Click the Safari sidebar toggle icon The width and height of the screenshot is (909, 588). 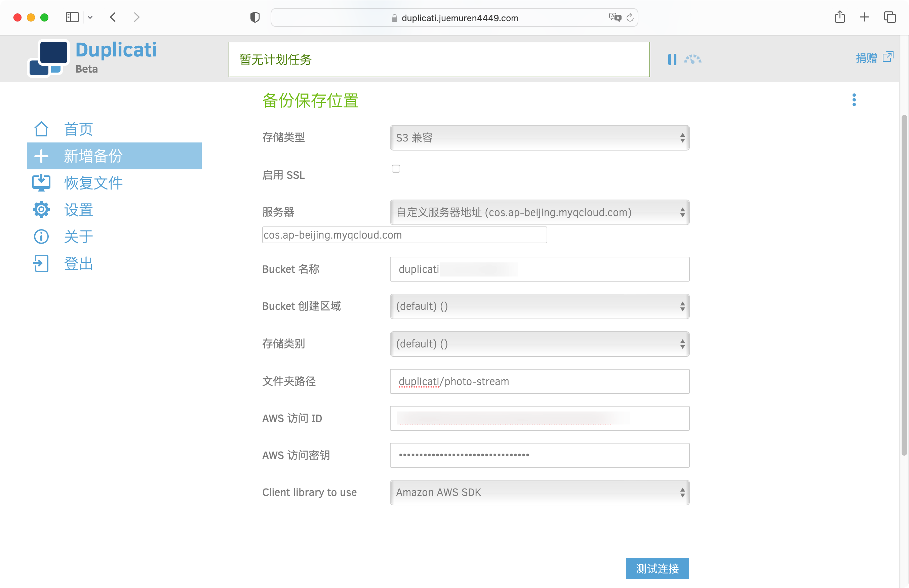pyautogui.click(x=72, y=17)
